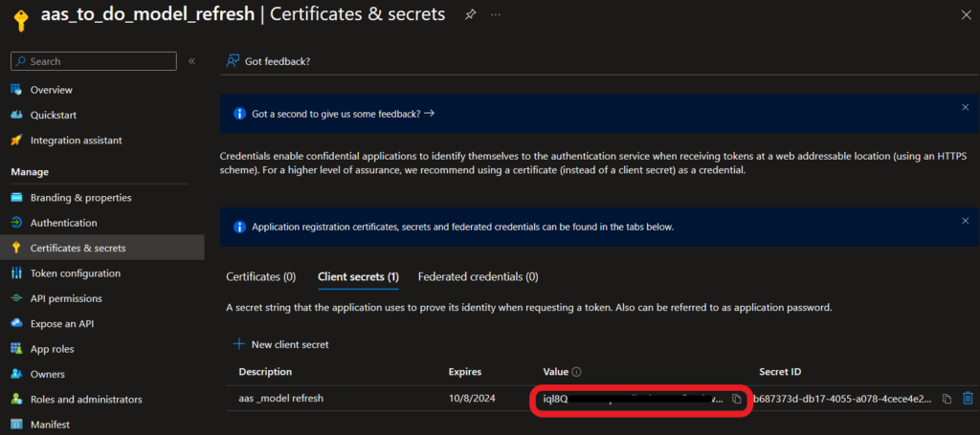Click the b687373d Secret ID text

(x=844, y=398)
